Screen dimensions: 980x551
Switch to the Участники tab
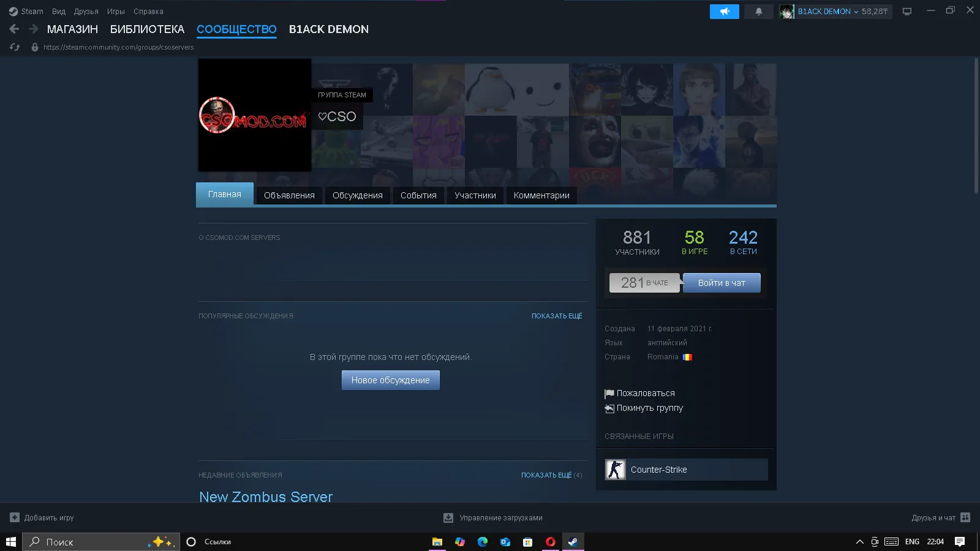(475, 195)
